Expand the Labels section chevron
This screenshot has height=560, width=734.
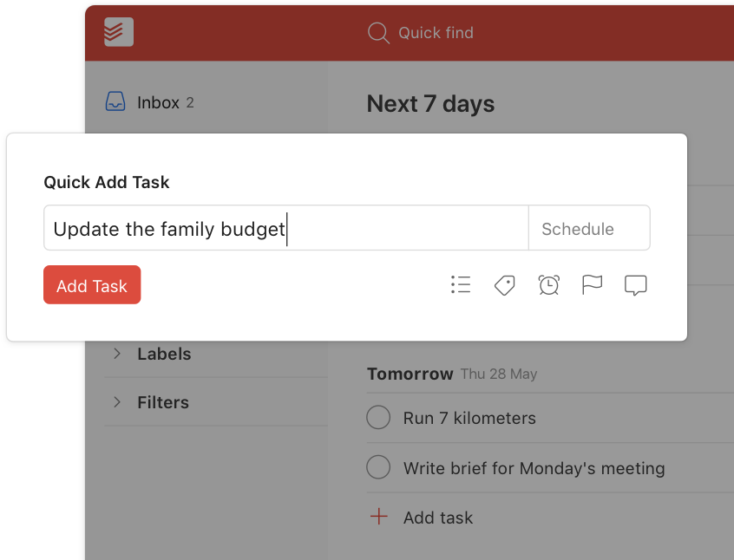click(118, 354)
